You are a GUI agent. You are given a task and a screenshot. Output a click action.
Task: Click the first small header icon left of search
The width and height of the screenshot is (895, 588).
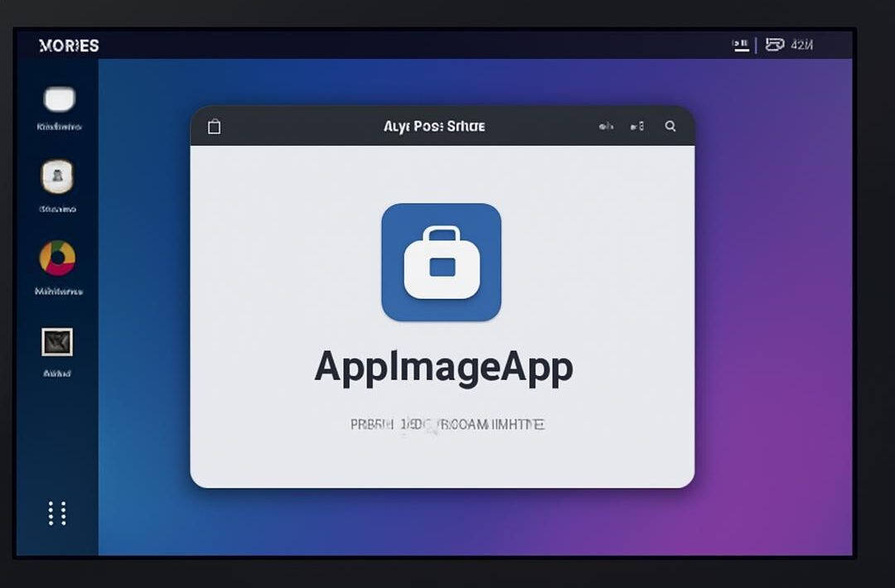[606, 126]
